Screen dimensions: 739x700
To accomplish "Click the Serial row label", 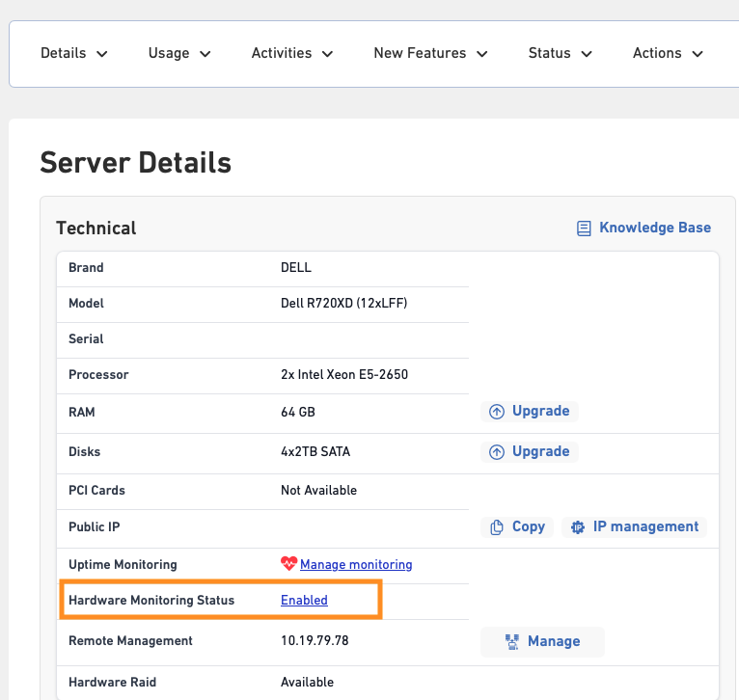I will 86,338.
